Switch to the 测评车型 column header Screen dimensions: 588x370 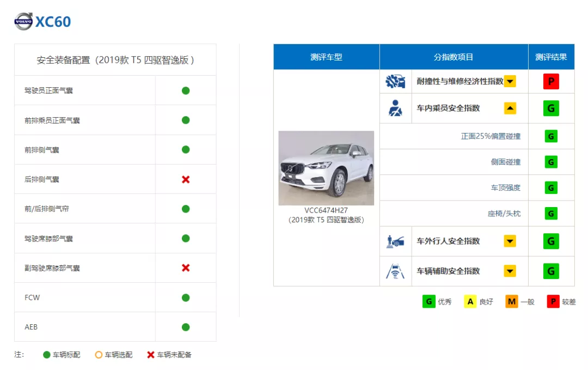[x=326, y=57]
